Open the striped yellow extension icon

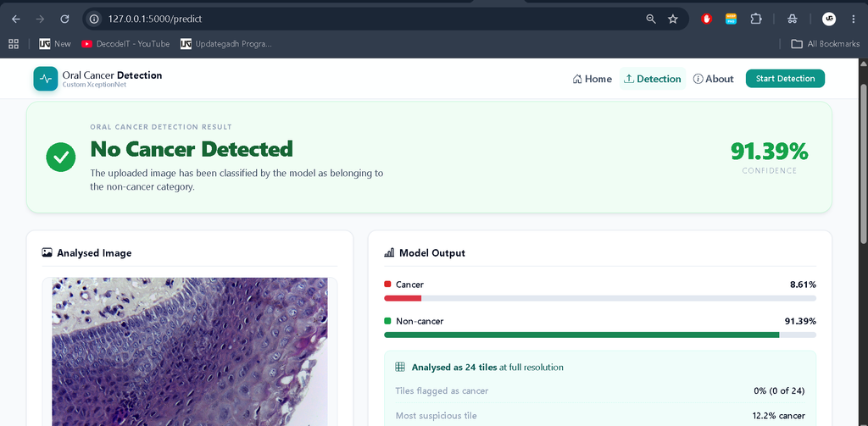[x=731, y=19]
